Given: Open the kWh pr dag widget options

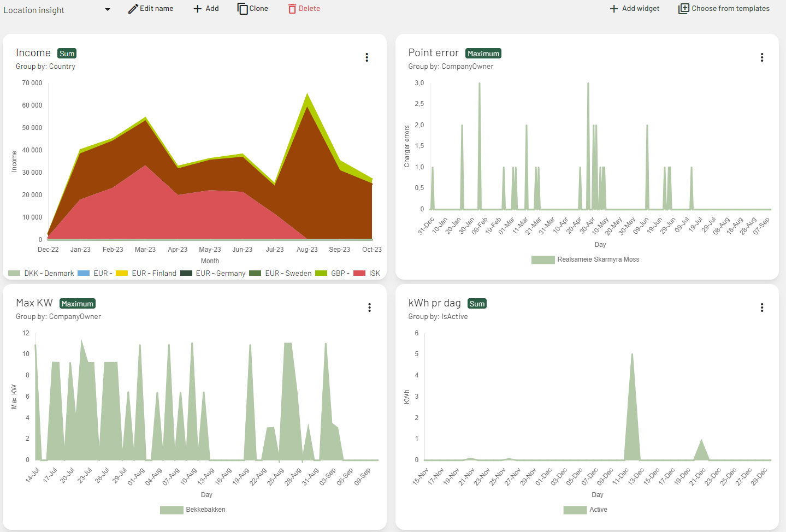Looking at the screenshot, I should pyautogui.click(x=761, y=308).
